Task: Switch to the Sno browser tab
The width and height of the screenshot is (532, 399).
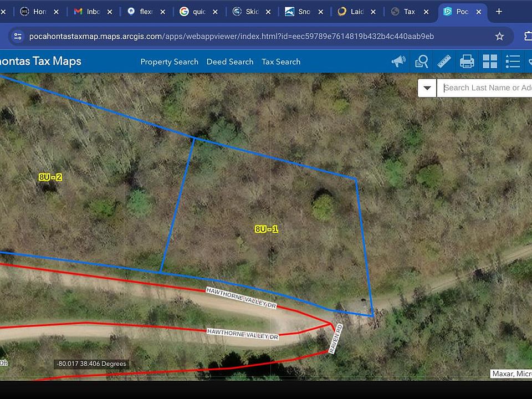Action: 299,12
